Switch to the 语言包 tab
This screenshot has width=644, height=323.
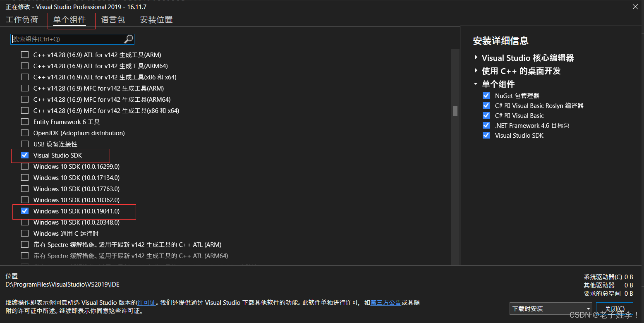113,19
